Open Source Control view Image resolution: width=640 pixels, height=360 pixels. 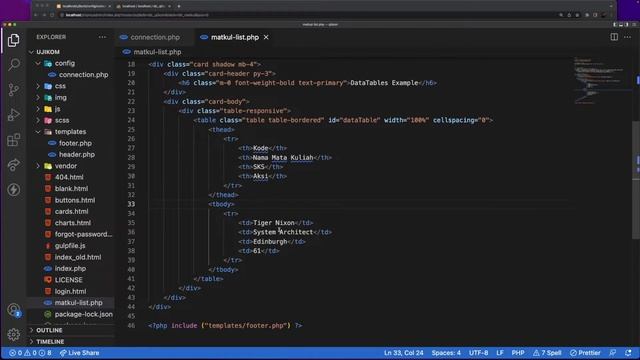13,89
